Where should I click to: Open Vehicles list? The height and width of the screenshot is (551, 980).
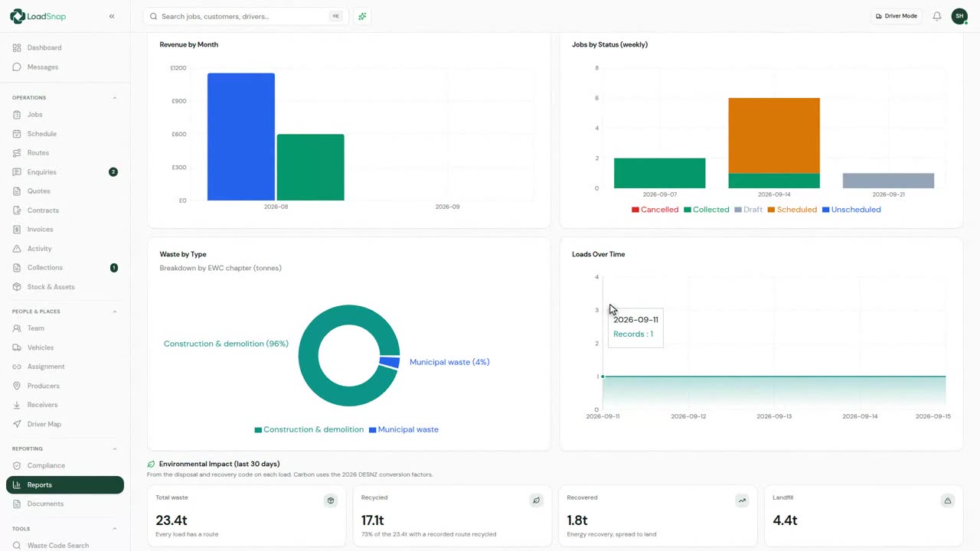point(65,347)
